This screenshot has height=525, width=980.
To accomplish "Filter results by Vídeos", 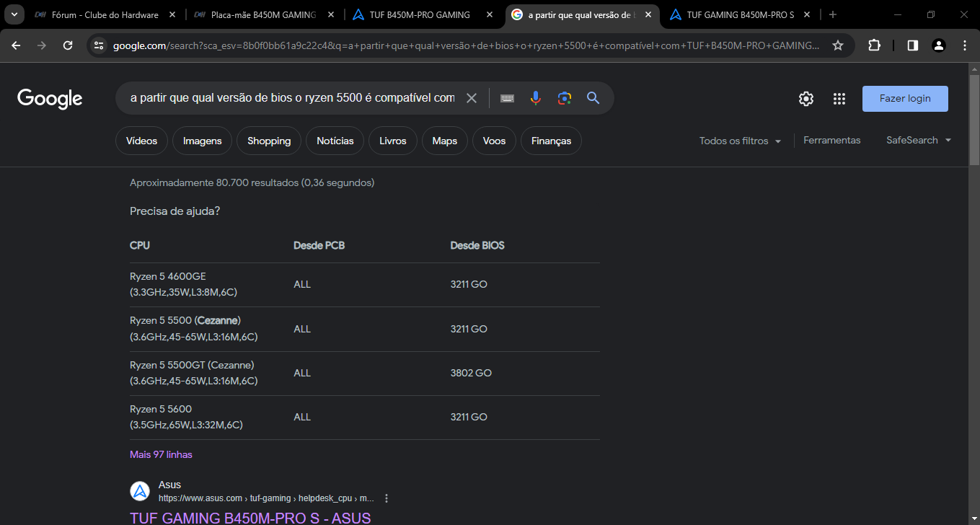I will pyautogui.click(x=141, y=141).
